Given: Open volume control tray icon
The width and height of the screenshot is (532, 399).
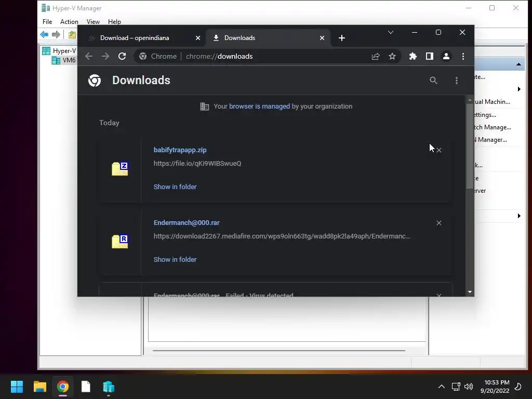Looking at the screenshot, I should click(x=469, y=387).
